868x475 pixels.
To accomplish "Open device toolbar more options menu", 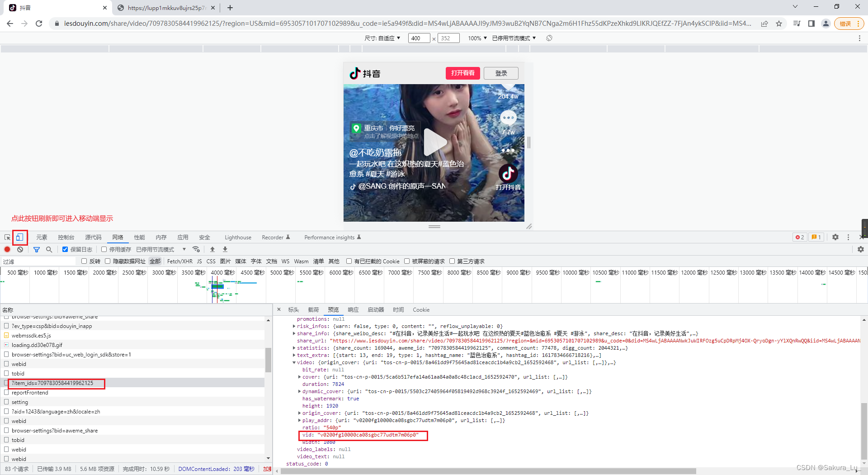I will coord(859,38).
